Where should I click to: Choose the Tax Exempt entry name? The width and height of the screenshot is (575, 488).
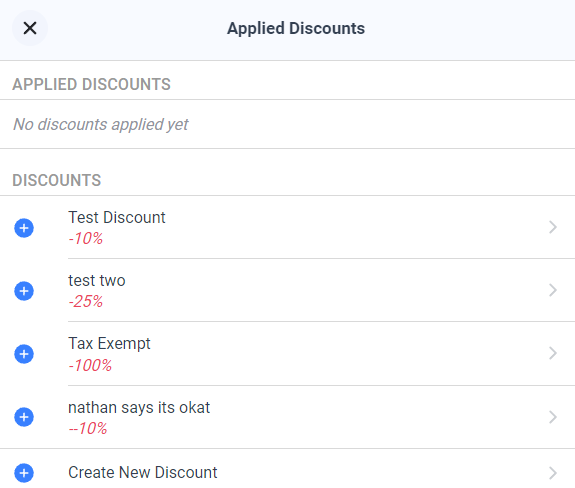(109, 344)
